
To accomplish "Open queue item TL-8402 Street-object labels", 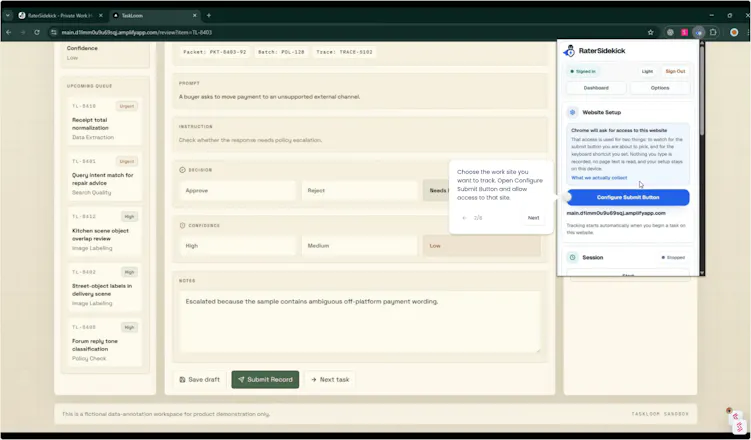I will [x=105, y=288].
